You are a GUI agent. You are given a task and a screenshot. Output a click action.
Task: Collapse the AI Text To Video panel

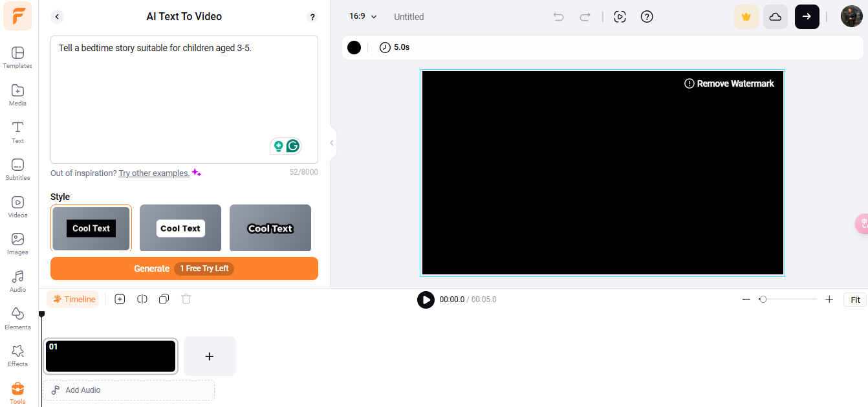[x=332, y=142]
